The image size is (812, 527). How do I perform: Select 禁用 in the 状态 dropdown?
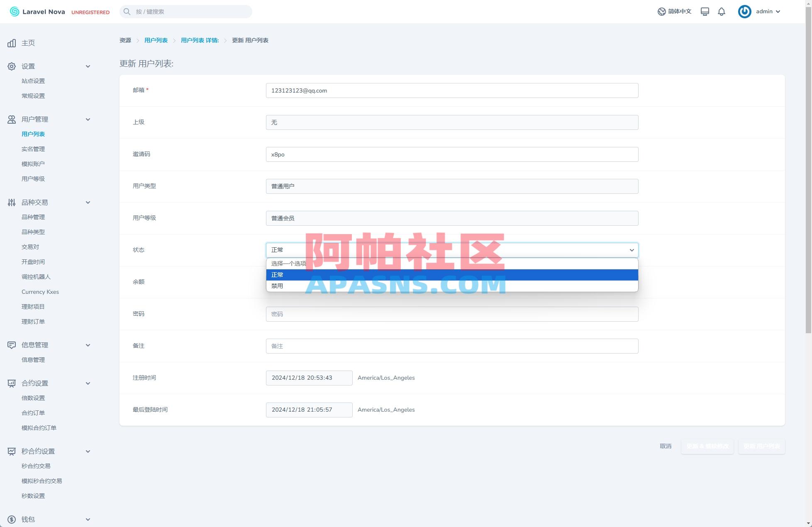click(277, 286)
